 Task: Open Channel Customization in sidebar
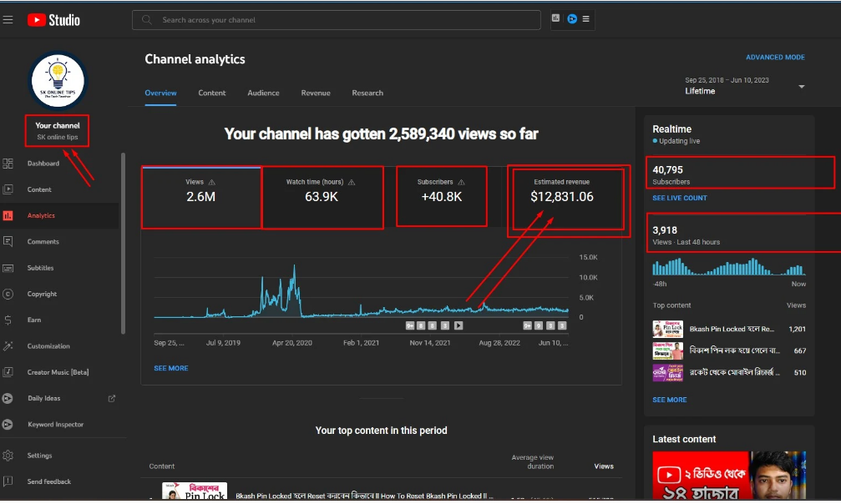(x=48, y=346)
